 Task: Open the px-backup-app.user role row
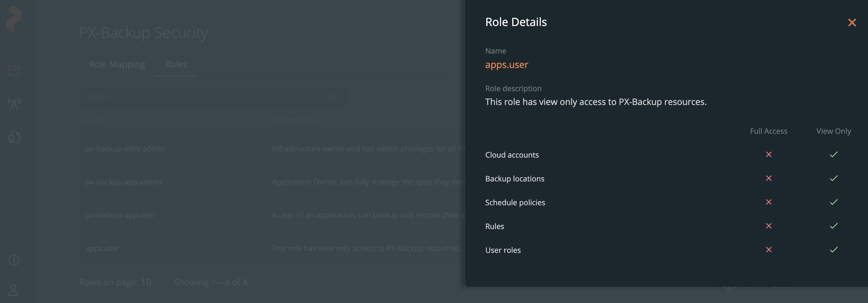[x=120, y=215]
